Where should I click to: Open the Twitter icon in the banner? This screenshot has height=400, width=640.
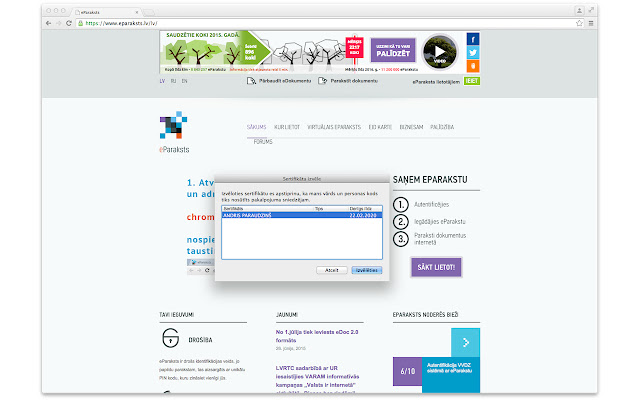point(473,53)
